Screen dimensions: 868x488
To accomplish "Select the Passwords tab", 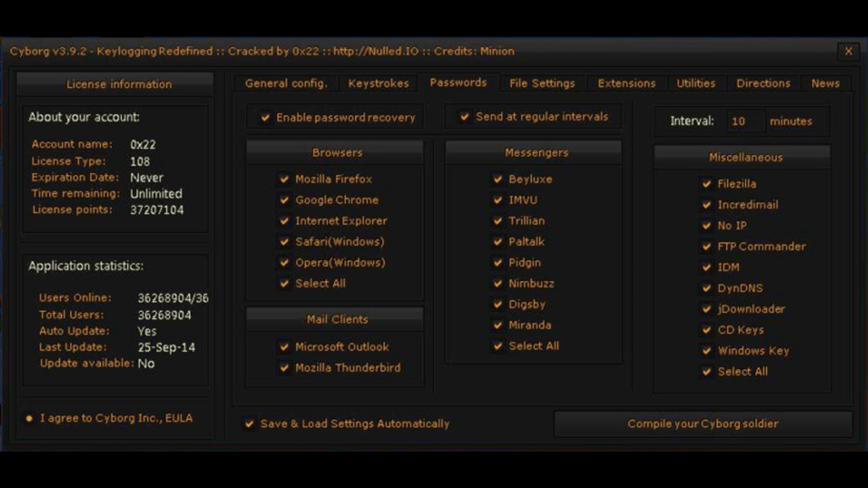I will [459, 82].
